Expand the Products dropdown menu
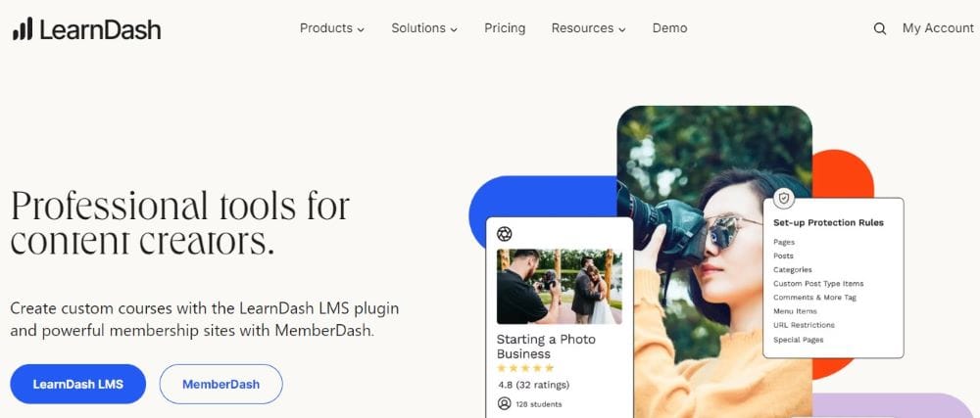The height and width of the screenshot is (418, 980). pyautogui.click(x=332, y=28)
